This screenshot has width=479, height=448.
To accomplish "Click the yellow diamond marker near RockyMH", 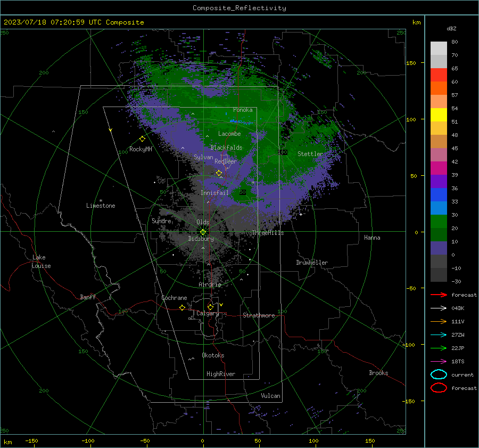I will [x=142, y=139].
